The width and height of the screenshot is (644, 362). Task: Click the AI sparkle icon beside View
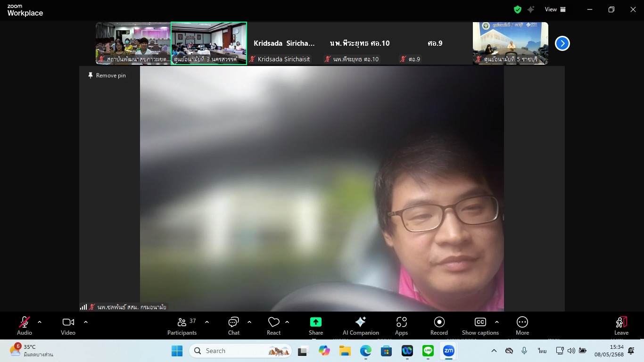[531, 9]
